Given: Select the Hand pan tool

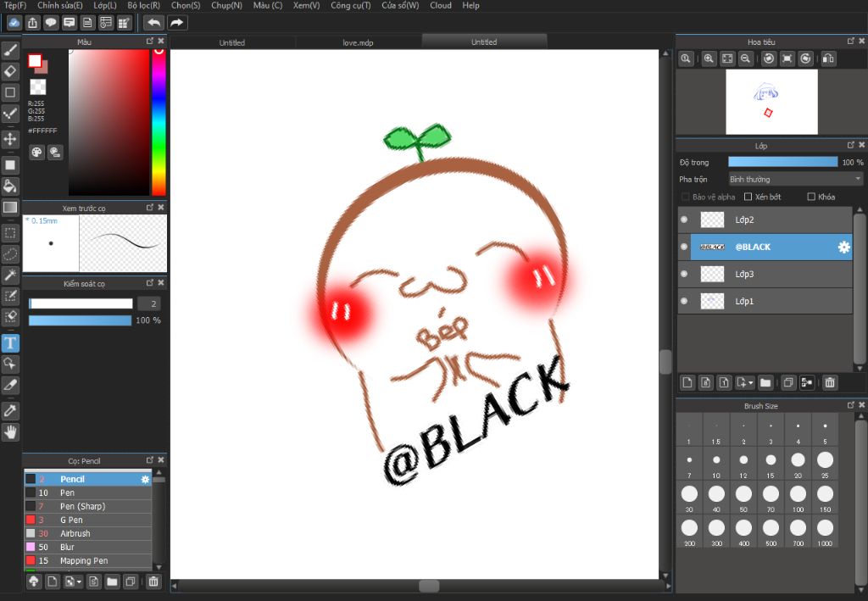Looking at the screenshot, I should 10,431.
